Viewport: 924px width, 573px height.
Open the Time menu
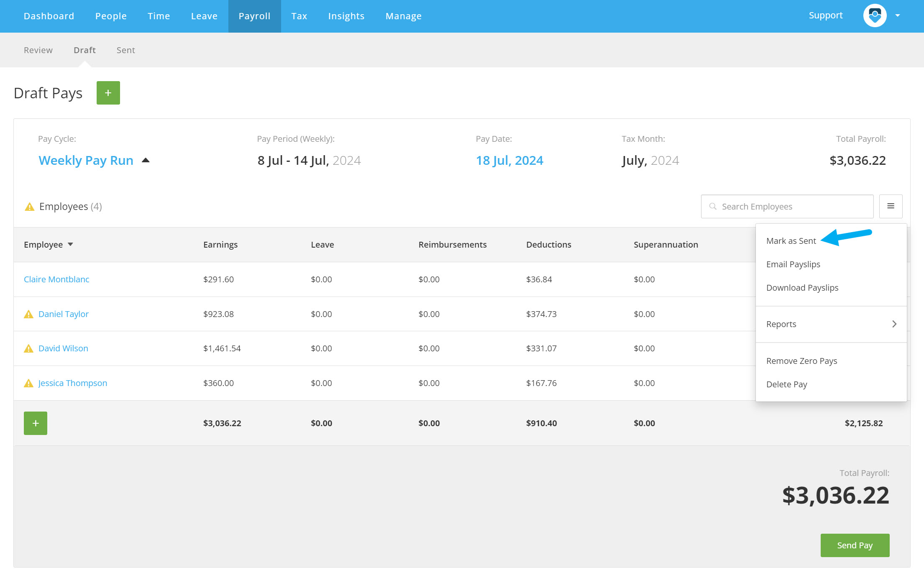159,16
